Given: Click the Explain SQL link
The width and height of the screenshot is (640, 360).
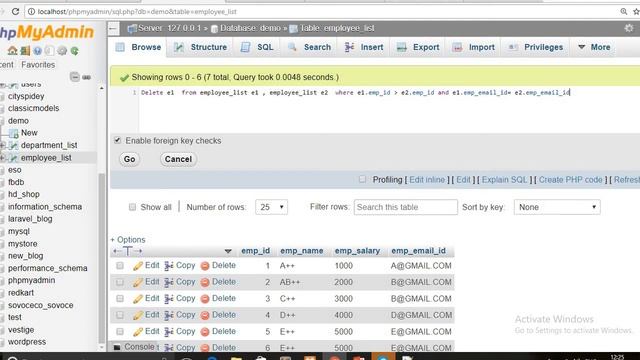Looking at the screenshot, I should tap(504, 180).
